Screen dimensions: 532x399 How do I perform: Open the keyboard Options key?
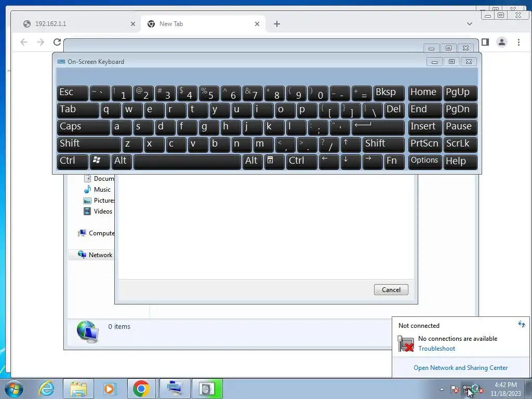[x=425, y=162]
